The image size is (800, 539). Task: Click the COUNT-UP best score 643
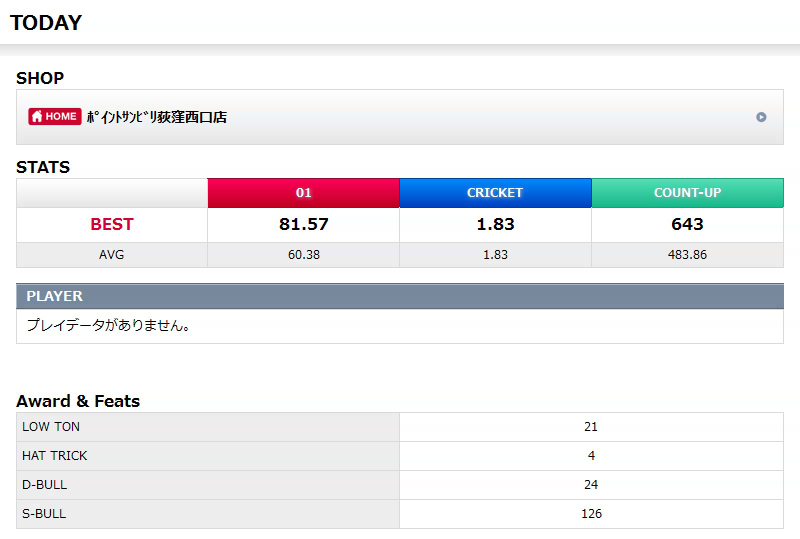(x=687, y=224)
